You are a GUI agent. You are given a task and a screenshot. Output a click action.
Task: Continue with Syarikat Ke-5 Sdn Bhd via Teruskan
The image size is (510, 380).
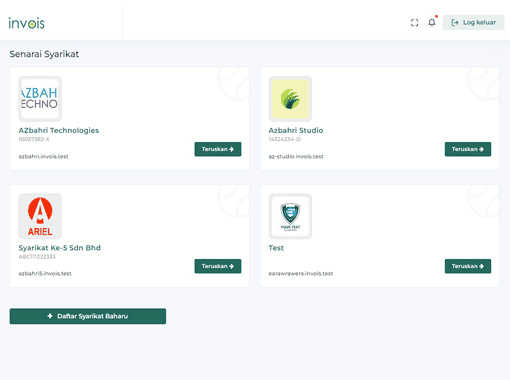pos(218,266)
